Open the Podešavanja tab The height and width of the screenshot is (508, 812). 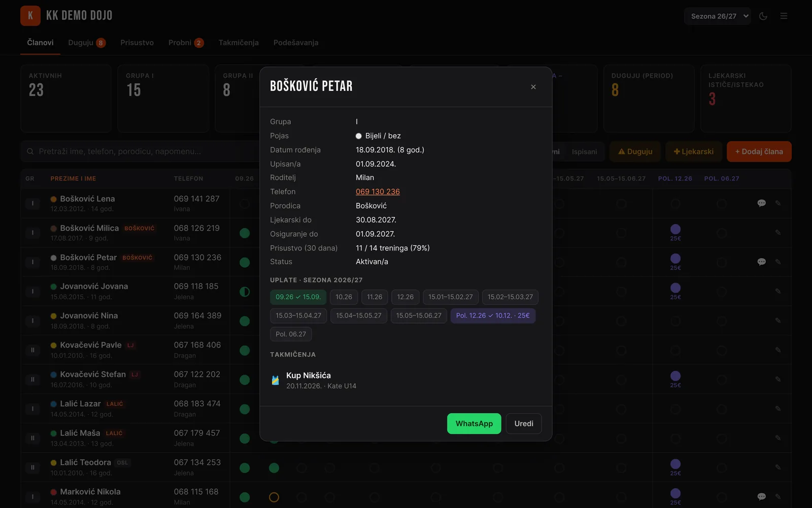tap(296, 43)
